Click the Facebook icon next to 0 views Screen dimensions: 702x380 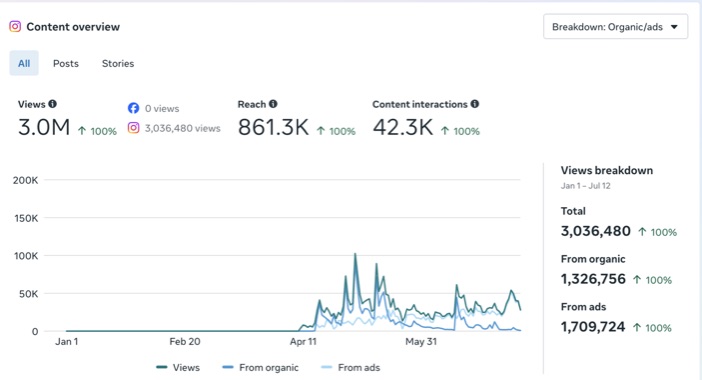(x=133, y=108)
